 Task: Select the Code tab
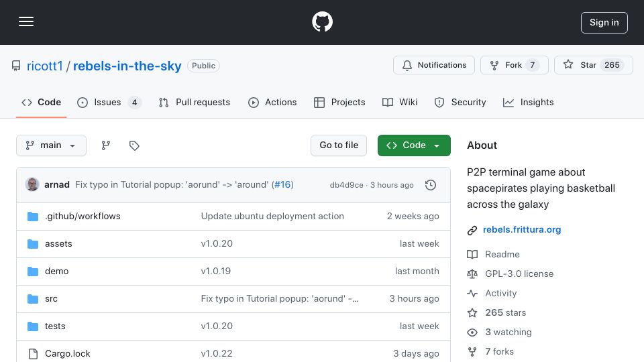[41, 102]
